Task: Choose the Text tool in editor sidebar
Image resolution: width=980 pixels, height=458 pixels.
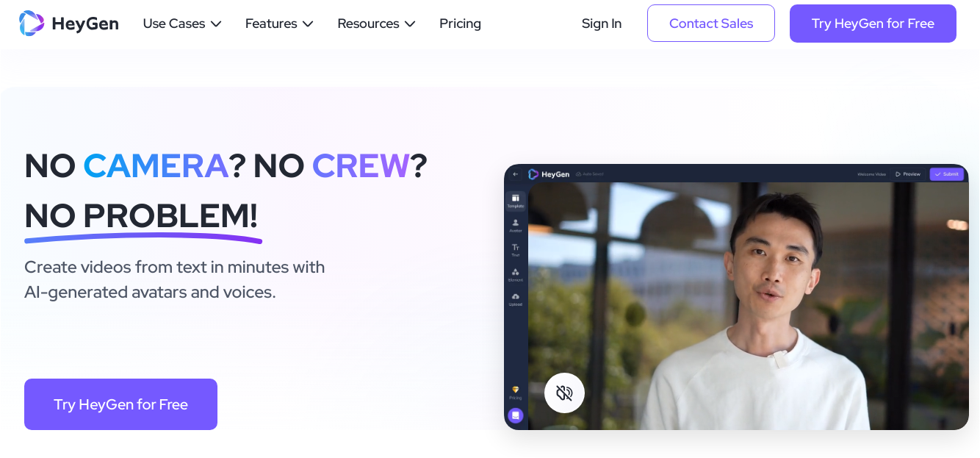Action: [x=515, y=249]
